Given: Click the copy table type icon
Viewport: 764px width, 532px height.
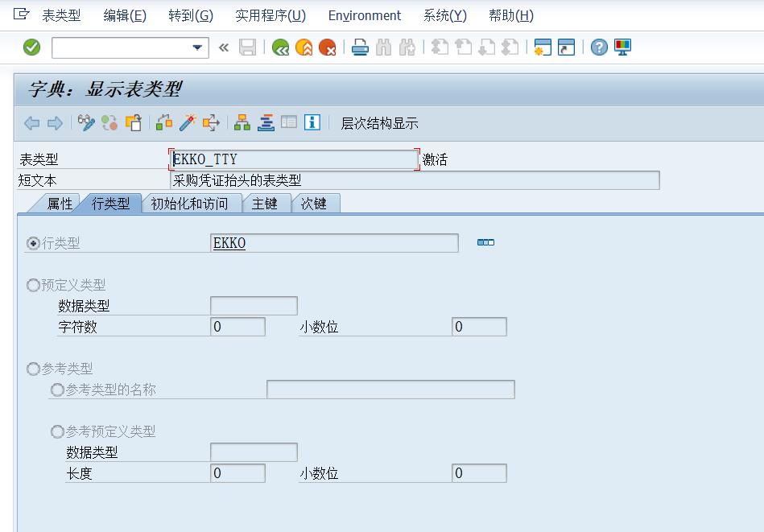Looking at the screenshot, I should point(134,122).
